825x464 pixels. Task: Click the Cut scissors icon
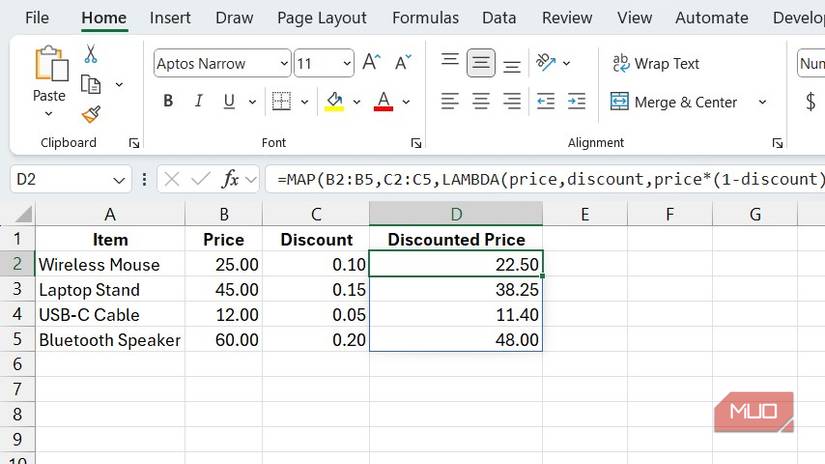tap(90, 54)
